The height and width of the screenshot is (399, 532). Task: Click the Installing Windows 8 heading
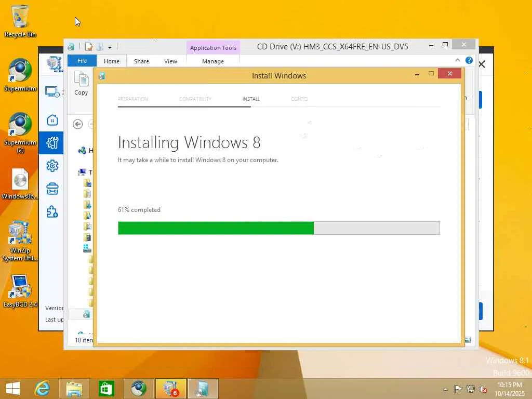coord(189,142)
